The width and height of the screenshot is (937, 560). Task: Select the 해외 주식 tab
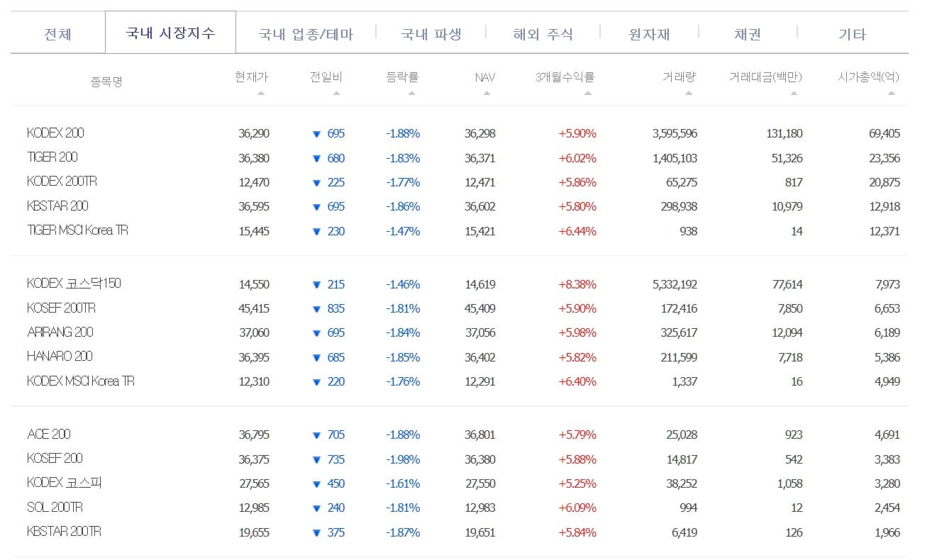coord(543,33)
